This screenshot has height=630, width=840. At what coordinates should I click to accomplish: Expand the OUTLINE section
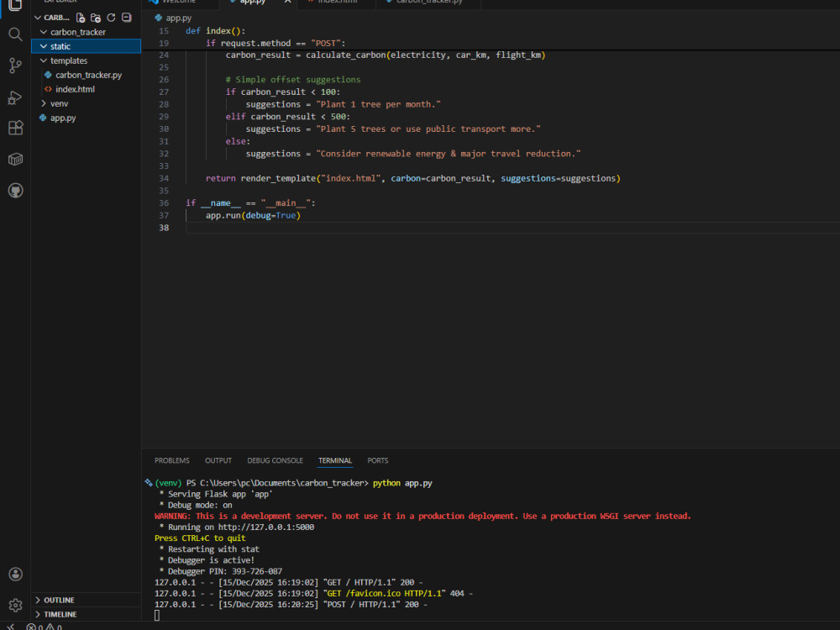tap(86, 600)
